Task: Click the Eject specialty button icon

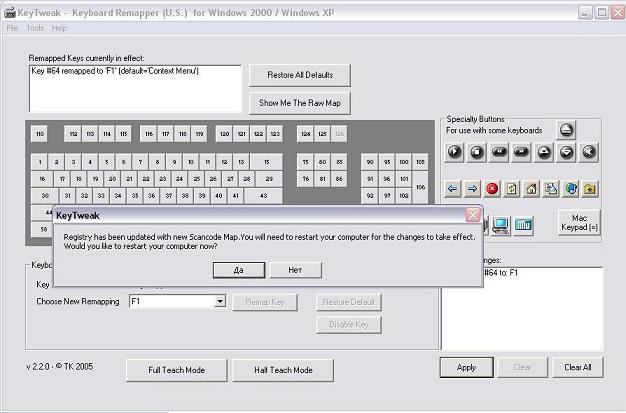Action: 566,129
